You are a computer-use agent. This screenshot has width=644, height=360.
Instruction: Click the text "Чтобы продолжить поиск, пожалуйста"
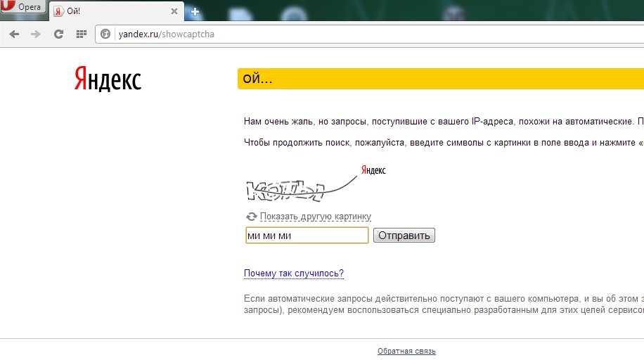(324, 143)
